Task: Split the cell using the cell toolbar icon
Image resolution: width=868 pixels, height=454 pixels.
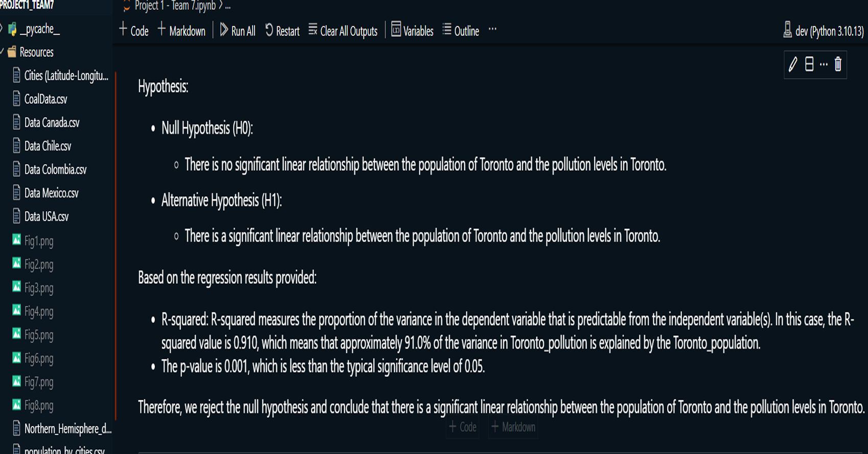Action: 809,64
